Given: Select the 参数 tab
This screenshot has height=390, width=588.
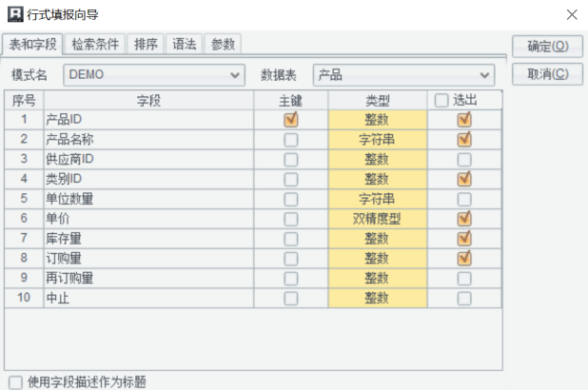Looking at the screenshot, I should [x=223, y=45].
